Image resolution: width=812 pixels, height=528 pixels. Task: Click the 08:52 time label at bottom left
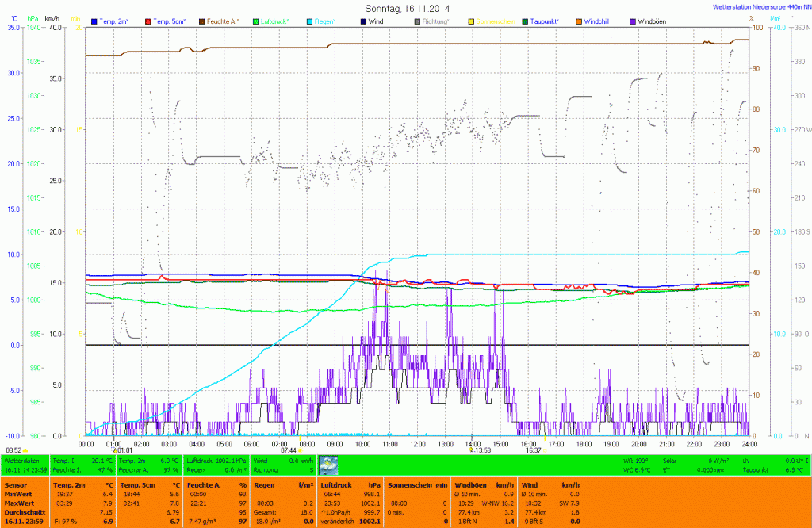[x=14, y=450]
